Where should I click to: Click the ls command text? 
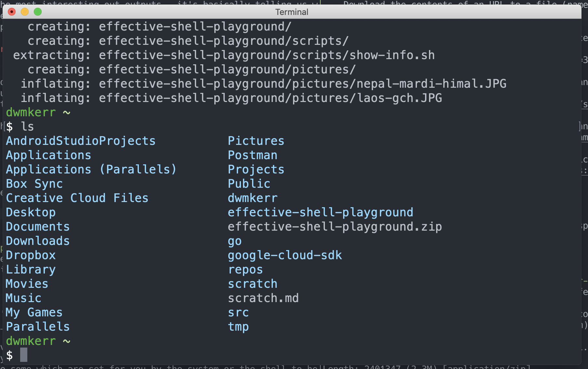[x=27, y=127]
